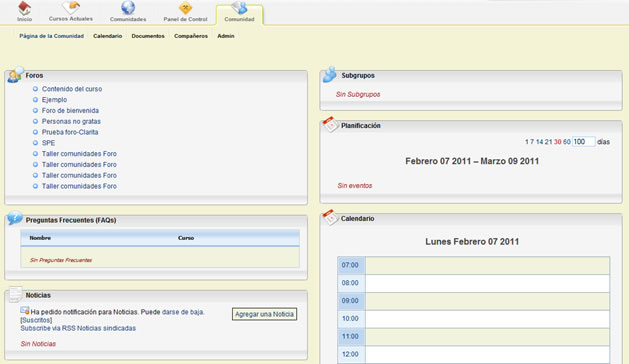Select the Foros panel people icon
Viewport: 629px width, 364px height.
[15, 75]
